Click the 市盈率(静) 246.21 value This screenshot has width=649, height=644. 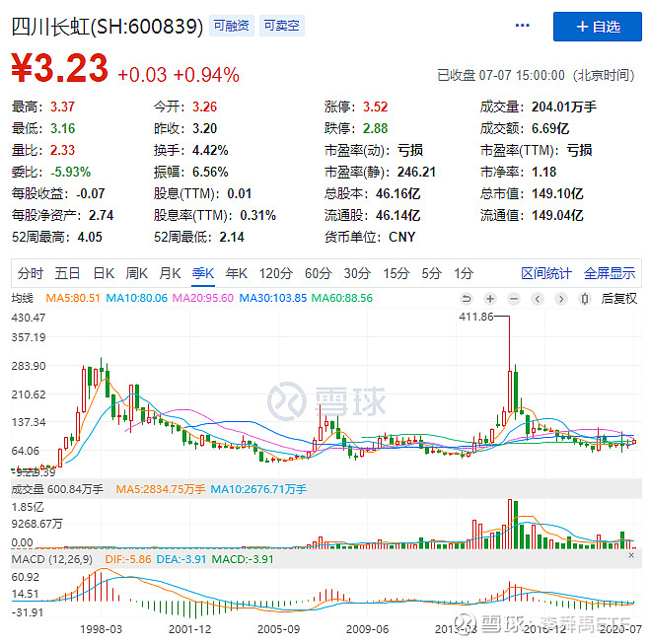[x=416, y=172]
